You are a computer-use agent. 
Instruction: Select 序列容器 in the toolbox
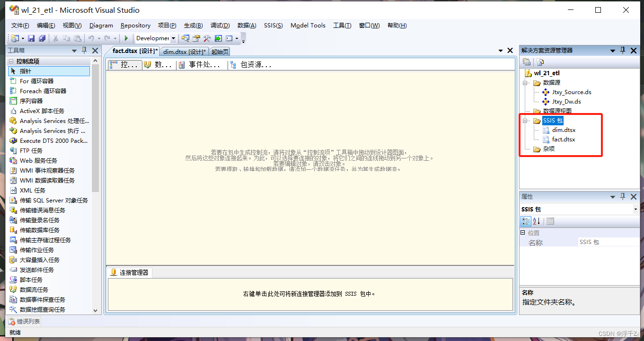tap(49, 101)
